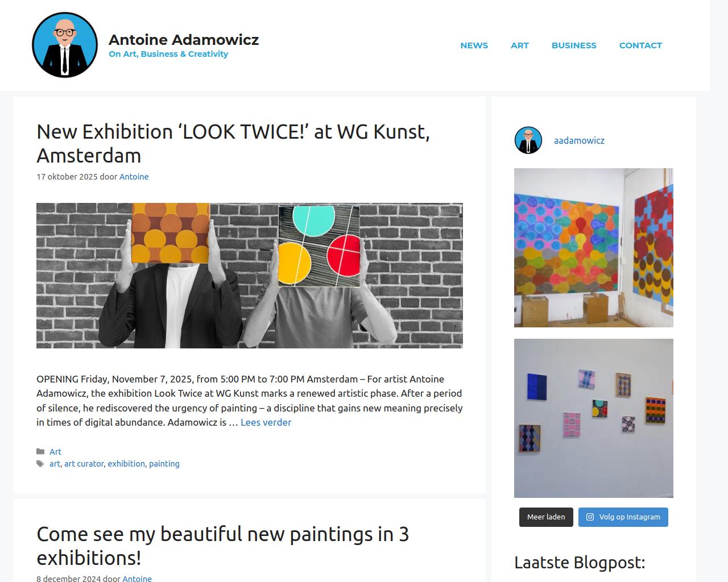Select the 'art curator' tag link
728x582 pixels.
point(84,464)
